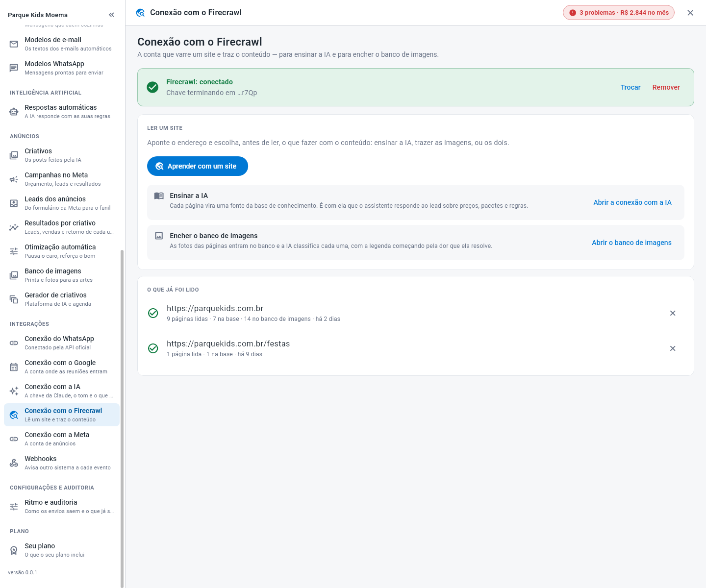Open the Abrir a conexão com a IA link
The width and height of the screenshot is (706, 588).
[632, 202]
